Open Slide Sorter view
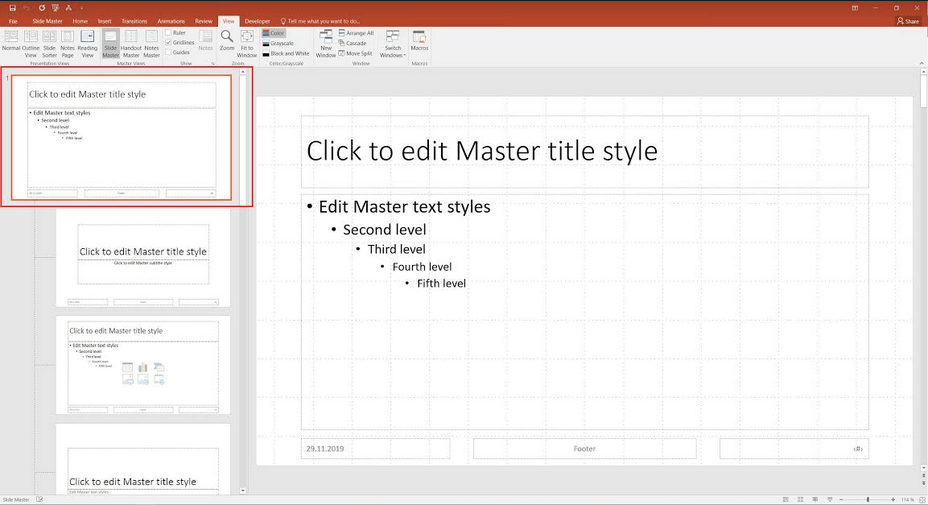The height and width of the screenshot is (505, 928). click(49, 44)
